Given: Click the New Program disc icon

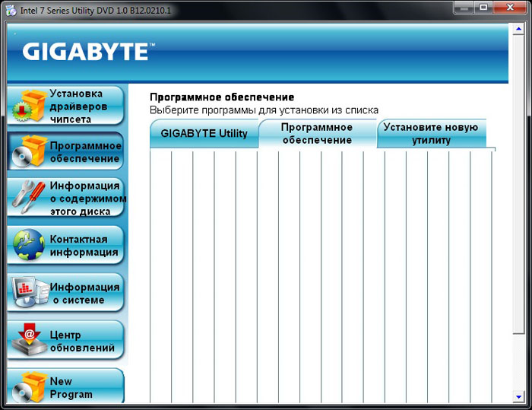Looking at the screenshot, I should [29, 387].
